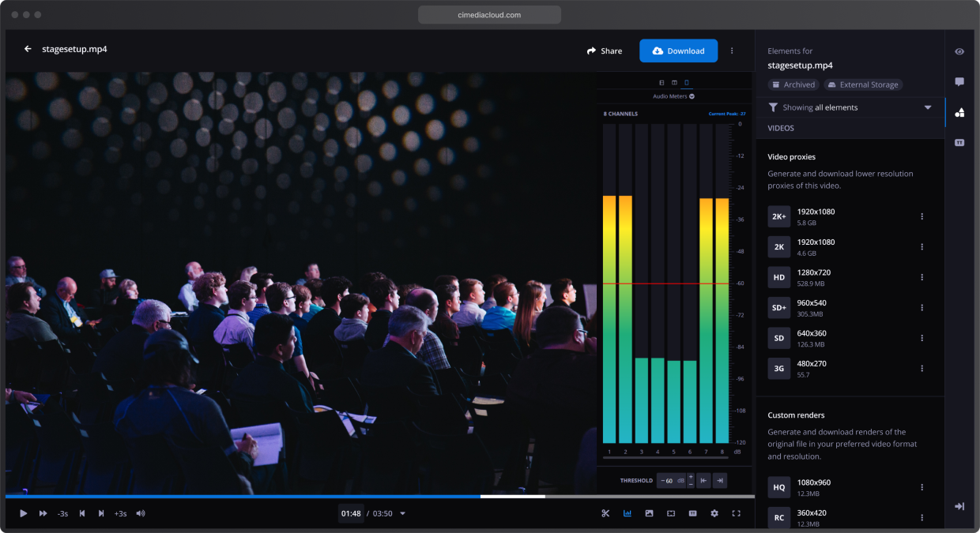
Task: Select the HQ custom render badge
Action: [779, 487]
